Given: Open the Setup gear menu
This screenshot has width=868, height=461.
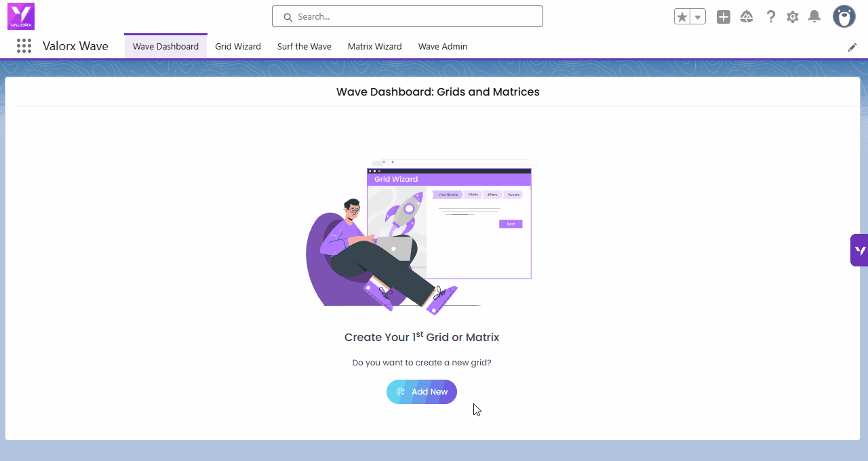Looking at the screenshot, I should 793,17.
